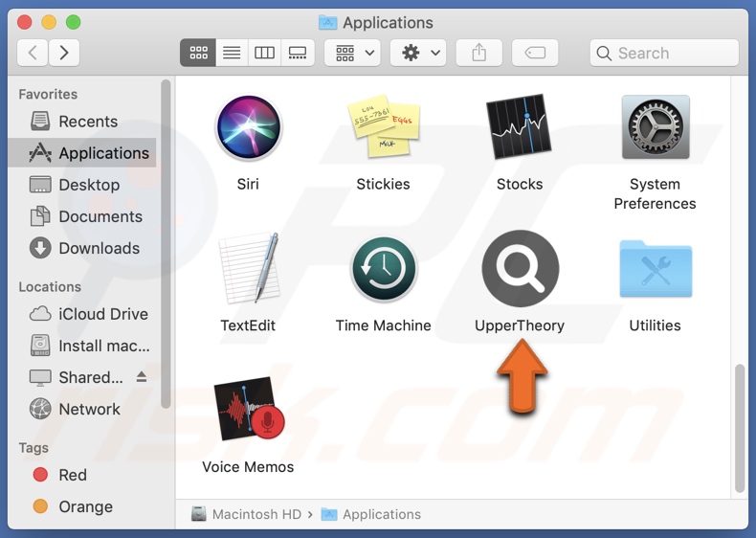
Task: Open the Utilities folder
Action: (x=656, y=269)
